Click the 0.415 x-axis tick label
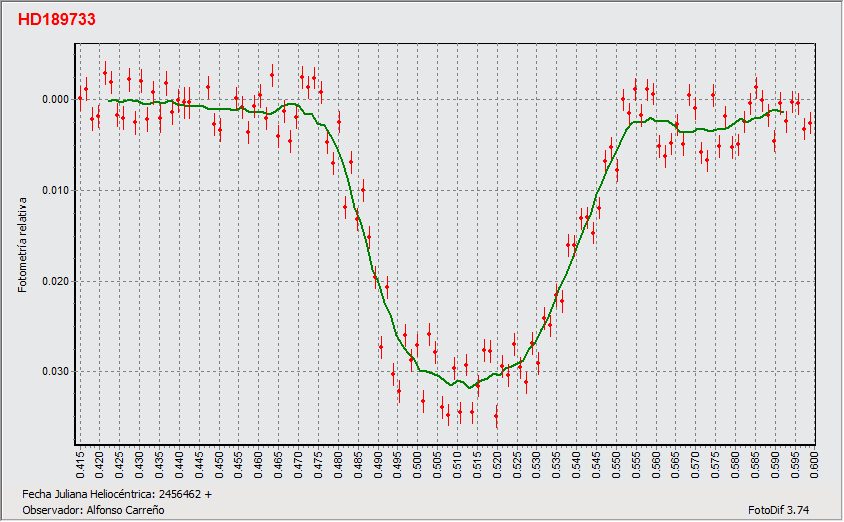844x522 pixels. click(x=81, y=464)
